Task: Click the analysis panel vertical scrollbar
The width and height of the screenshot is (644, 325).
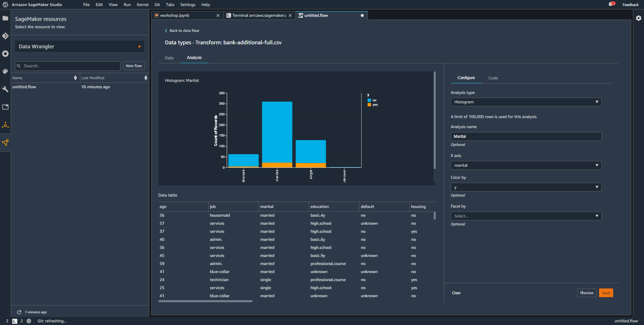Action: (x=435, y=120)
